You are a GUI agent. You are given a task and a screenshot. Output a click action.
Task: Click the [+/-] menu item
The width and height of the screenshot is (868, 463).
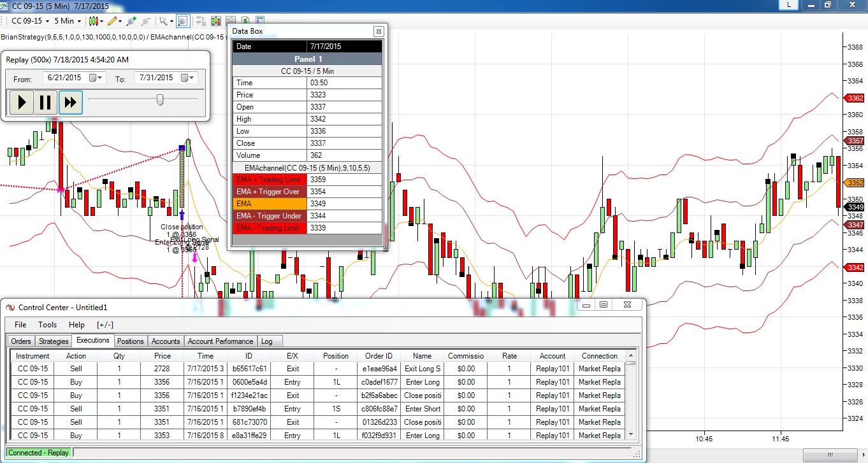105,325
